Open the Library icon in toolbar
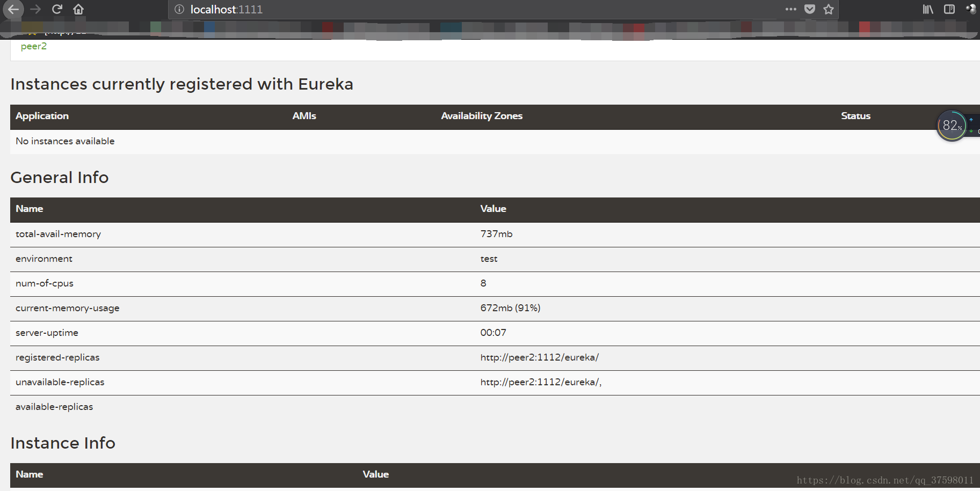The image size is (980, 491). coord(928,9)
